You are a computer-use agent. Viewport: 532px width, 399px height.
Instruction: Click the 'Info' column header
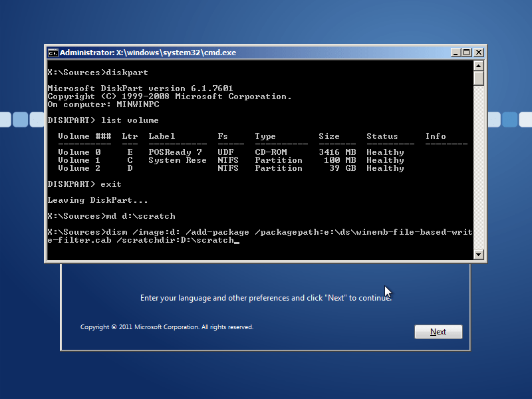point(436,136)
